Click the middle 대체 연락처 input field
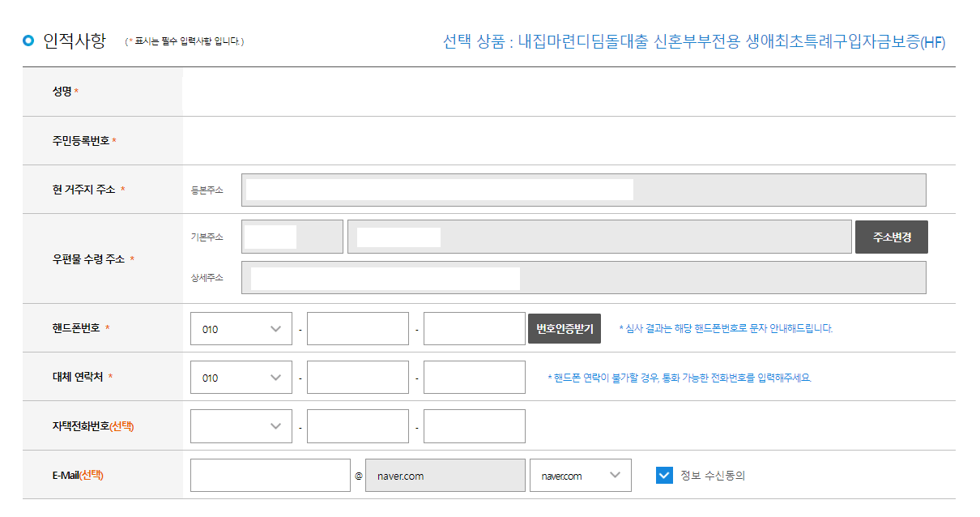 [357, 377]
